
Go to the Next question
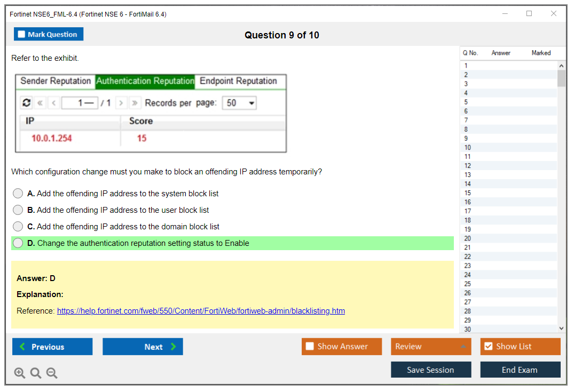coord(143,347)
